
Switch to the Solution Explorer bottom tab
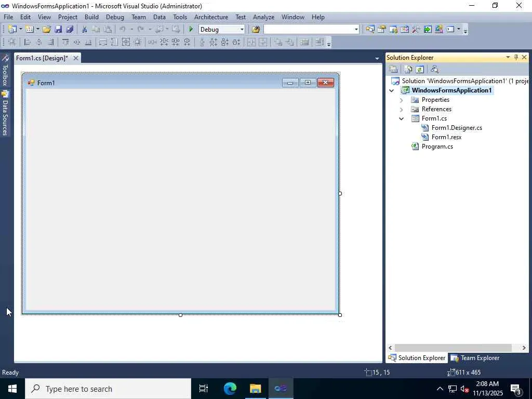(x=417, y=358)
